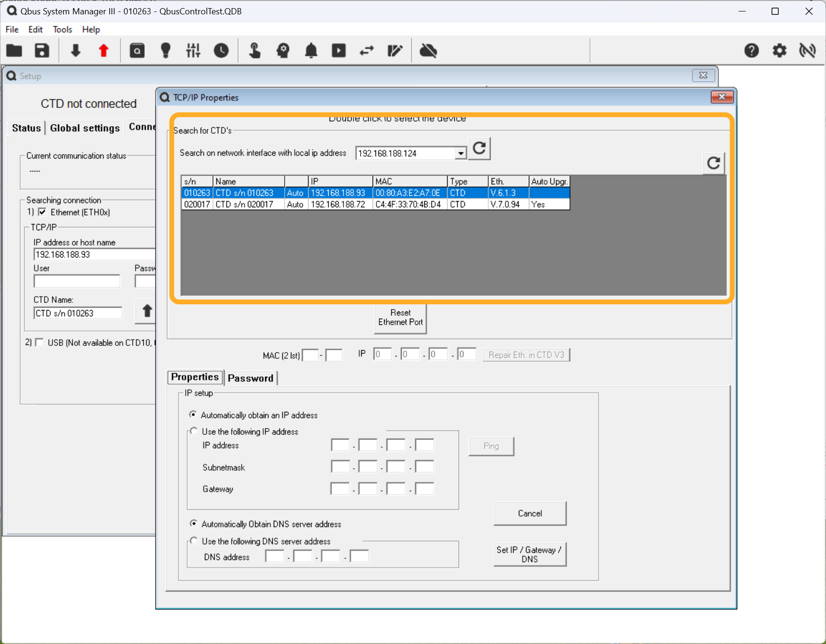The image size is (826, 644).
Task: Click Reset Ethernet Port button
Action: (400, 318)
